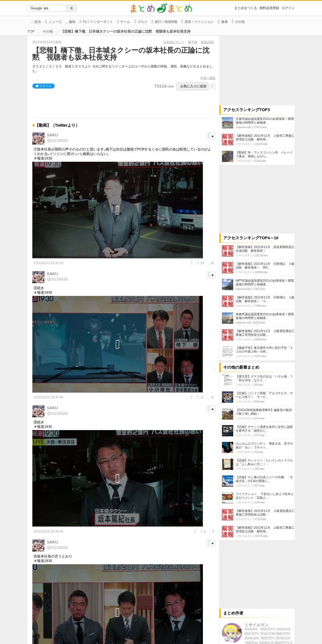Select 美容 / ファッション category
Image resolution: width=322 pixels, height=644 pixels.
(198, 22)
